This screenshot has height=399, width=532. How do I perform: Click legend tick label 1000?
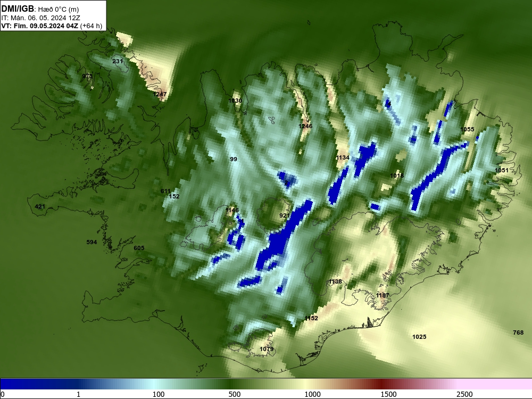click(x=312, y=394)
